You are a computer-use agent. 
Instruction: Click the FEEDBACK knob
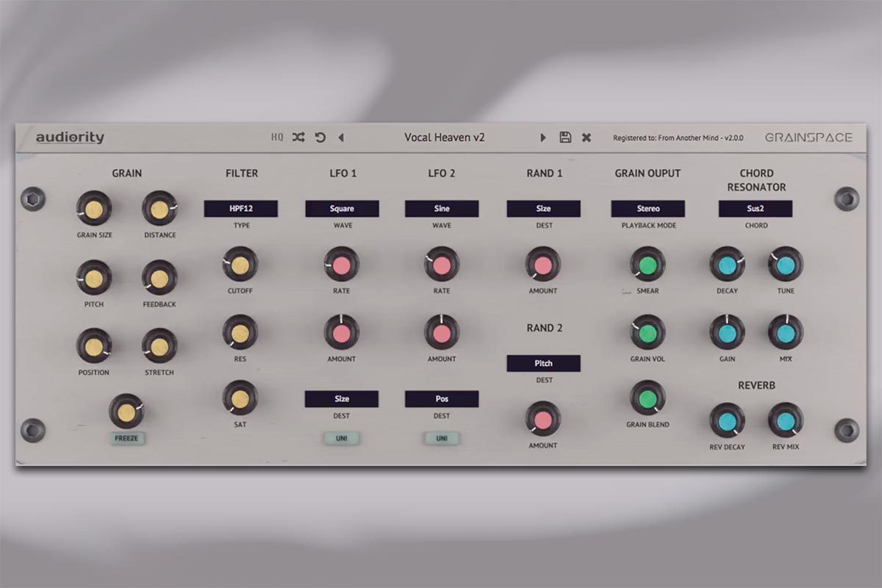click(159, 279)
